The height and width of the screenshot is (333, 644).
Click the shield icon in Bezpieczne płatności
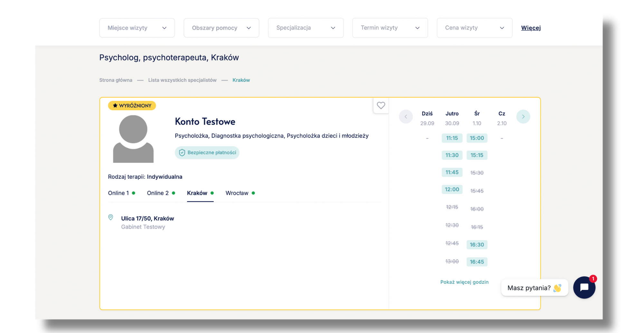(x=182, y=153)
